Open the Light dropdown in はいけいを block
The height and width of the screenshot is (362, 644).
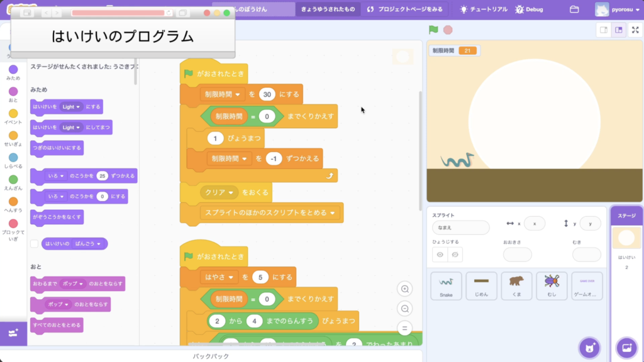coord(72,107)
